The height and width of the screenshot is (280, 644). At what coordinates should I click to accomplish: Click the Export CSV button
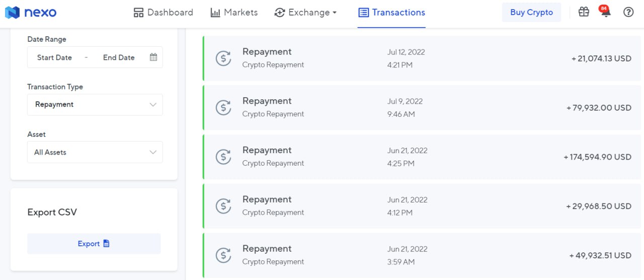pyautogui.click(x=94, y=244)
